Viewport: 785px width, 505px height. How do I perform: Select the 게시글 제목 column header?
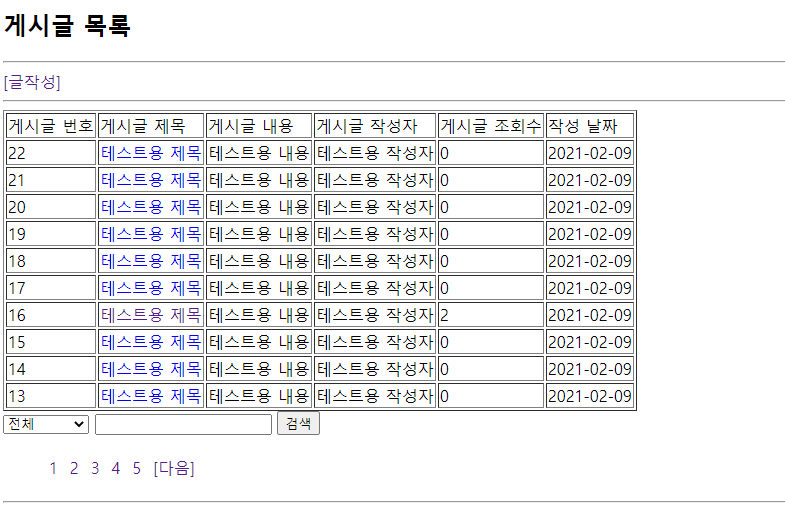tap(151, 126)
